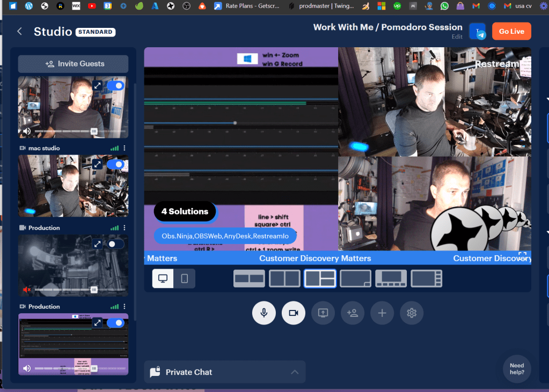
Task: Toggle off the top camera source switch
Action: tap(115, 86)
